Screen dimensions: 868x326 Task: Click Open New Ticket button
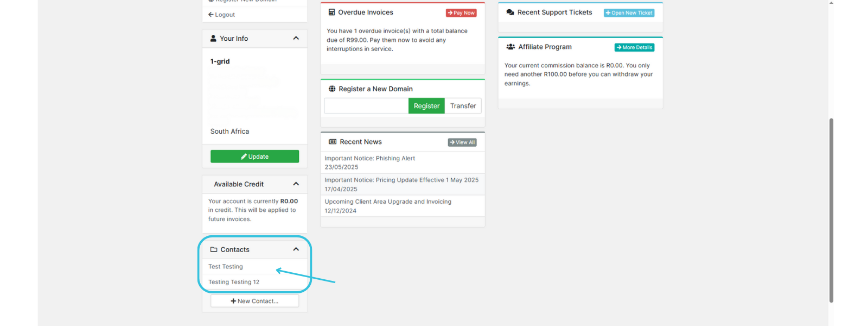click(x=629, y=12)
